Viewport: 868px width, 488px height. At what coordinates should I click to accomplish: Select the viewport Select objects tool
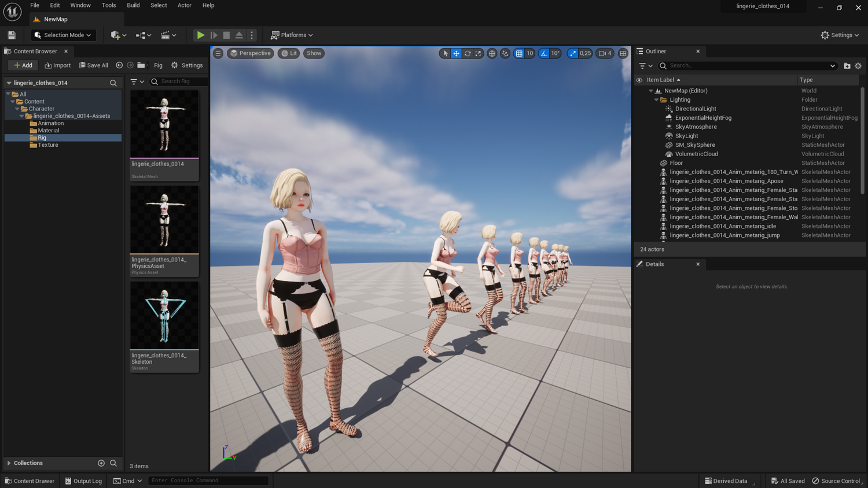[x=445, y=53]
